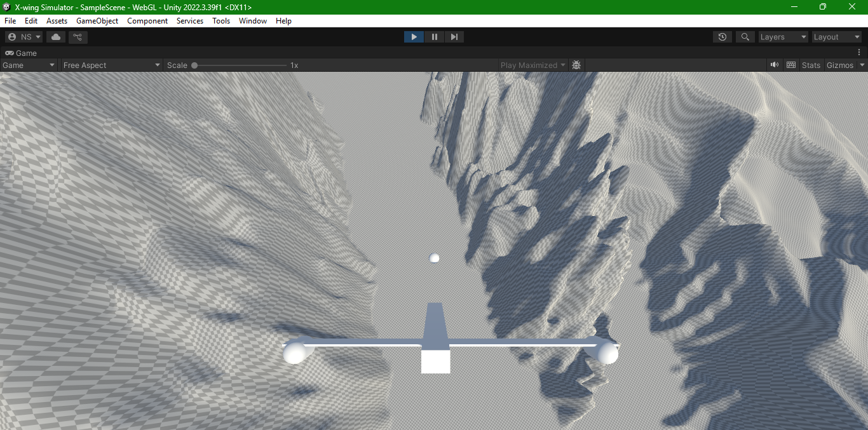868x430 pixels.
Task: Click the Pause button
Action: [x=435, y=37]
